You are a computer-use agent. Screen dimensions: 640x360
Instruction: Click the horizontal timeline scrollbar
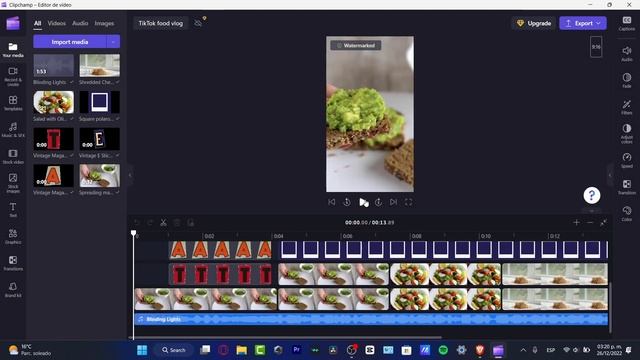[x=286, y=338]
